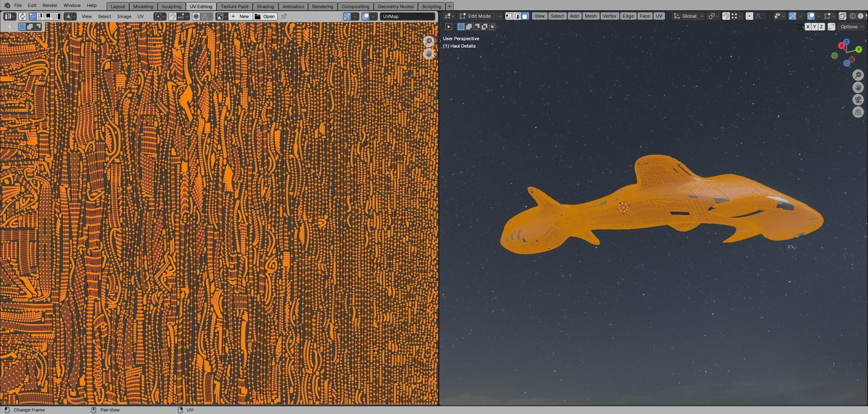The image size is (868, 414).
Task: Select edge select mode in 3D viewport
Action: (517, 16)
